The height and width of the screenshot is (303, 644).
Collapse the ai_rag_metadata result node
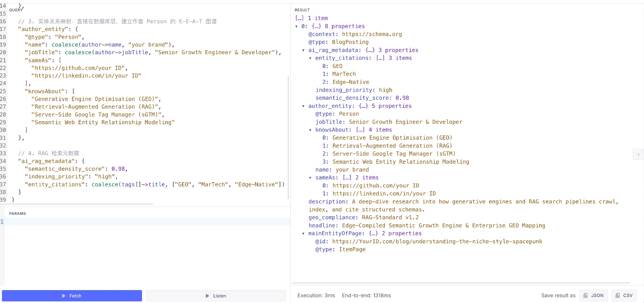coord(304,50)
